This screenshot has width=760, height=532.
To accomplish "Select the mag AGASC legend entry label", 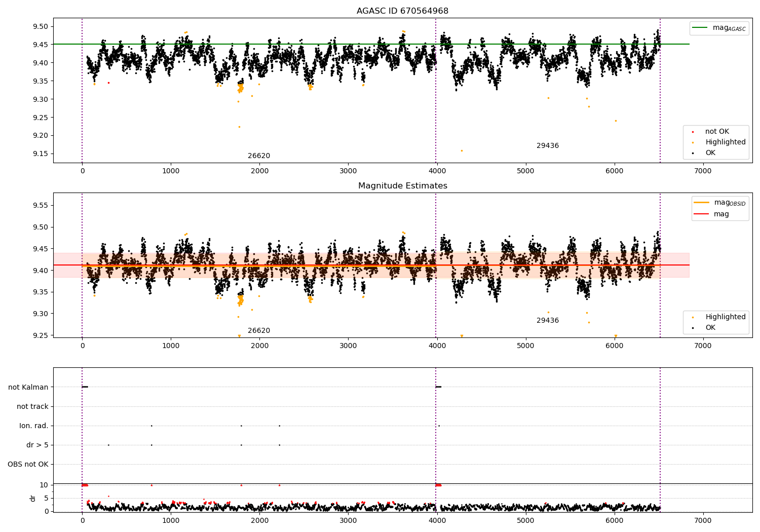I will (x=729, y=28).
